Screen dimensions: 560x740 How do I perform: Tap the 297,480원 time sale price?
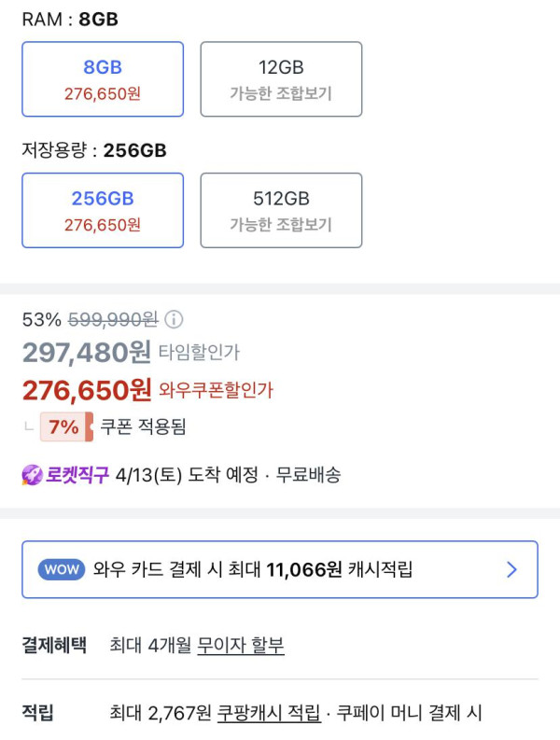point(87,352)
